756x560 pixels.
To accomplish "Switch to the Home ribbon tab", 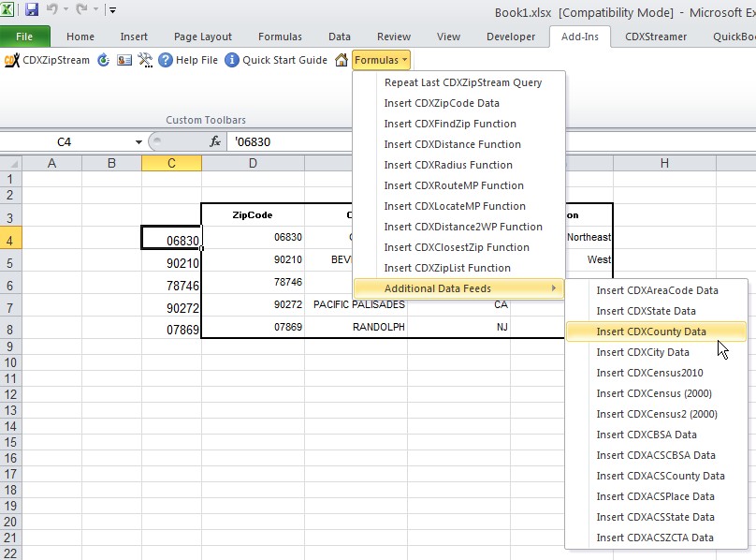I will pos(80,37).
